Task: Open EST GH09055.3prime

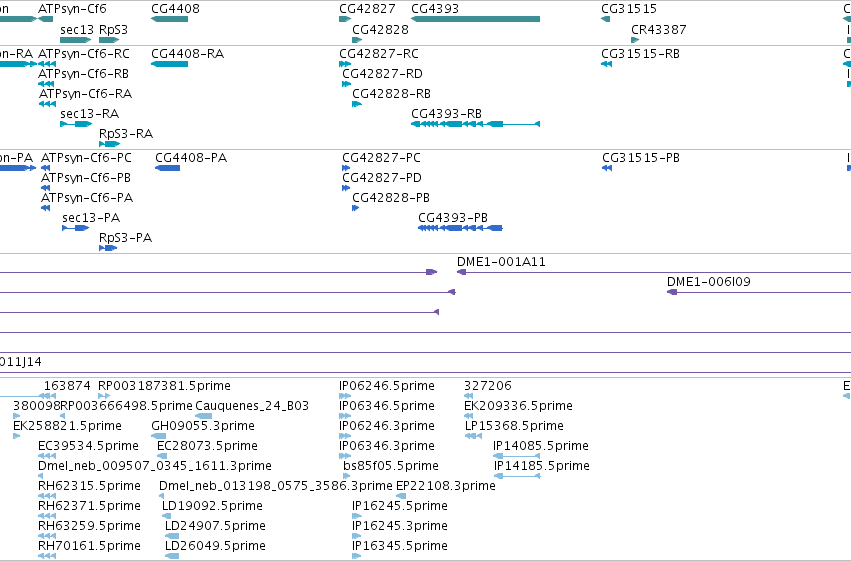Action: click(x=203, y=426)
